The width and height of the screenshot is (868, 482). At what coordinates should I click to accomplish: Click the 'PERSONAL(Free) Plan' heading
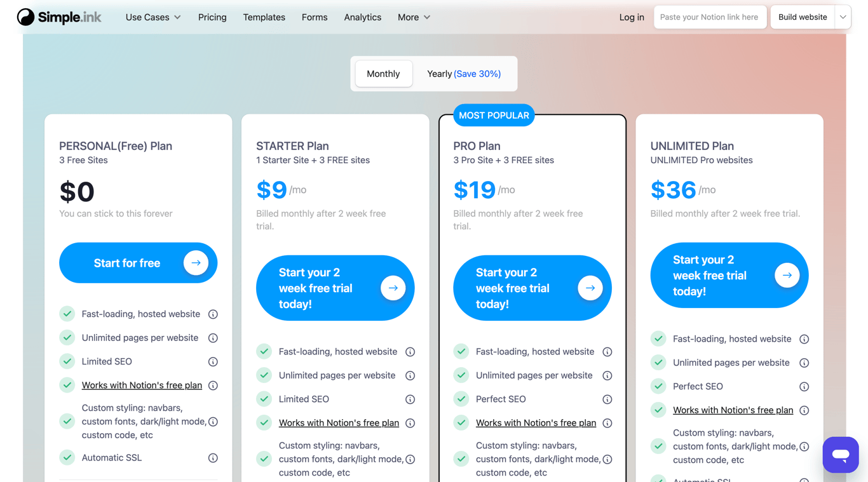click(x=116, y=146)
